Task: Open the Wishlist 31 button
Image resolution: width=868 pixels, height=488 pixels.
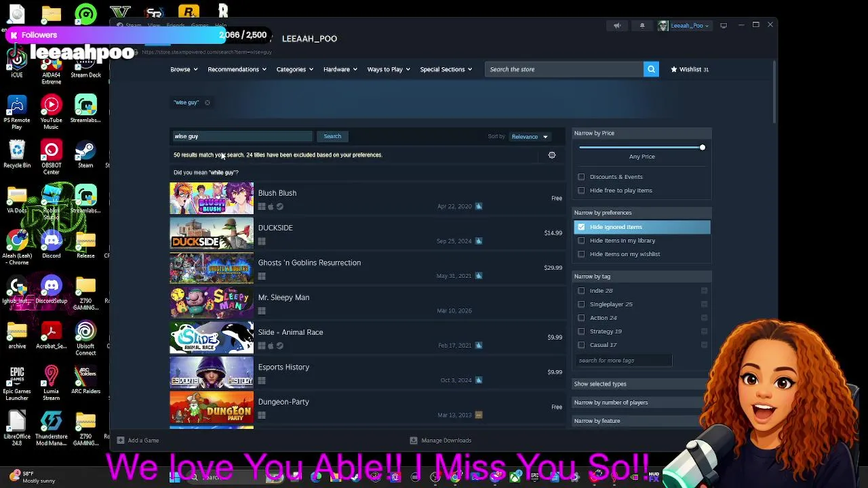Action: point(690,69)
